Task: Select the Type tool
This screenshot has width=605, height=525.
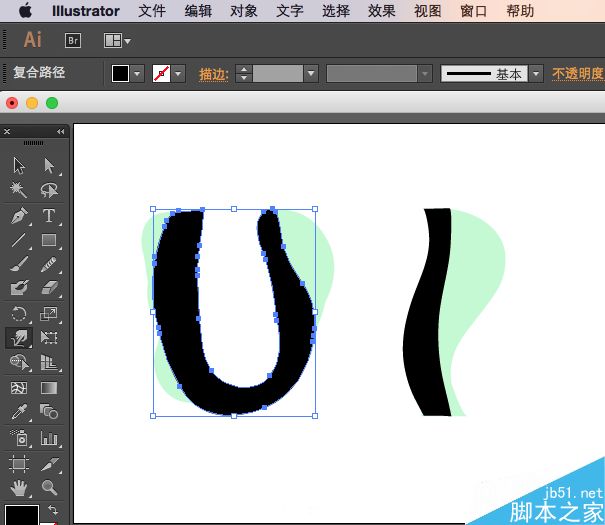Action: 49,215
